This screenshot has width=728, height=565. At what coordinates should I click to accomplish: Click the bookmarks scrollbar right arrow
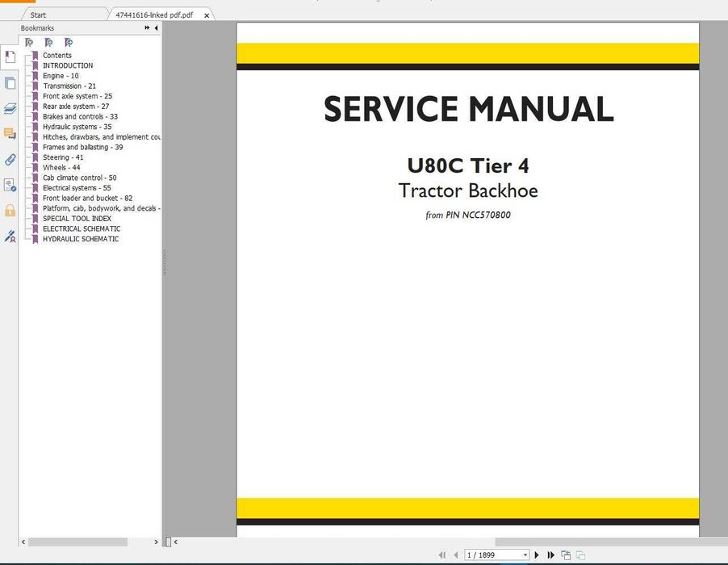pyautogui.click(x=156, y=542)
